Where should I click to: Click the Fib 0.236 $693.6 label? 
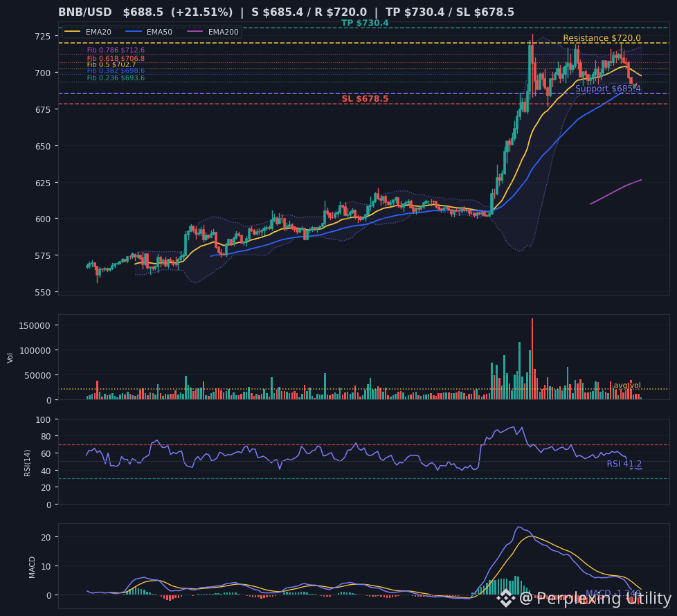click(x=116, y=78)
